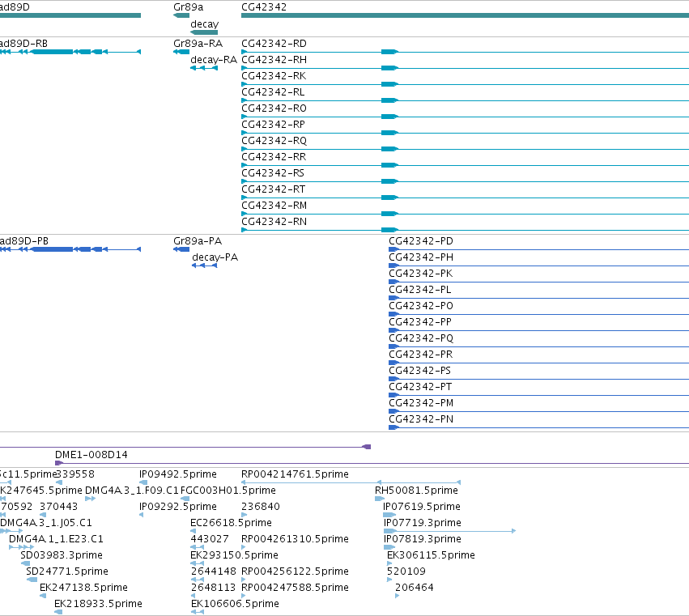Image resolution: width=689 pixels, height=616 pixels.
Task: Select protein CG42342-PL
Action: click(419, 290)
